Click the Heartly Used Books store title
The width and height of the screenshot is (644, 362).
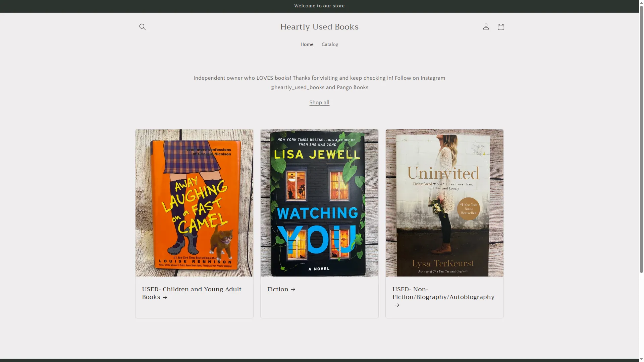pos(319,27)
